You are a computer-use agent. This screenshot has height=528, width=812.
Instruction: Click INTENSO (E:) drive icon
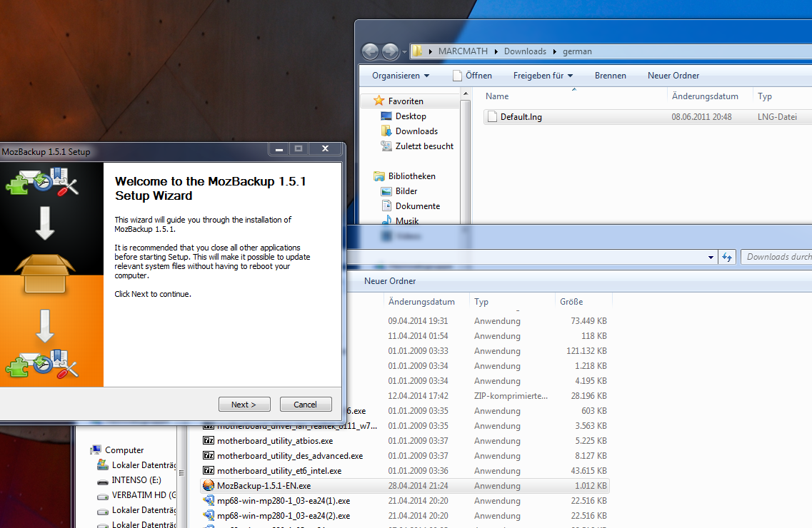coord(103,480)
